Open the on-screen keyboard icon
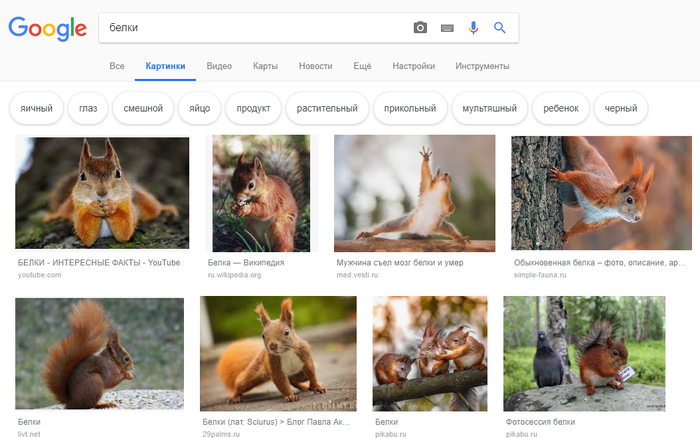 click(x=447, y=28)
